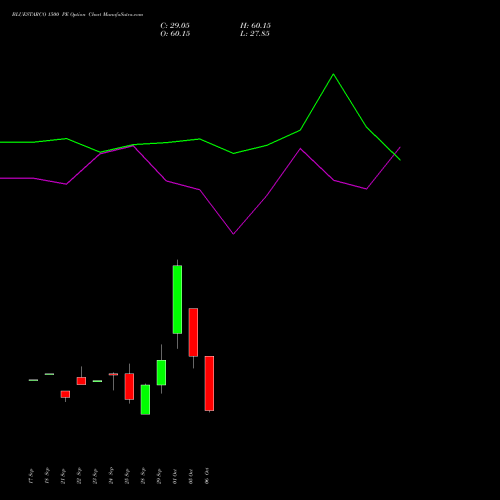This screenshot has height=500, width=500.
Task: Click the 06 Oct date label
Action: tap(207, 476)
